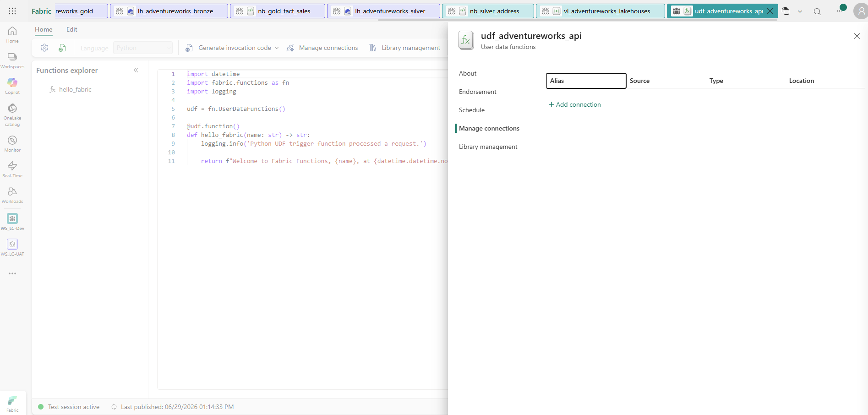Open Monitor in the sidebar
Screen dimensions: 868x415
pos(12,144)
